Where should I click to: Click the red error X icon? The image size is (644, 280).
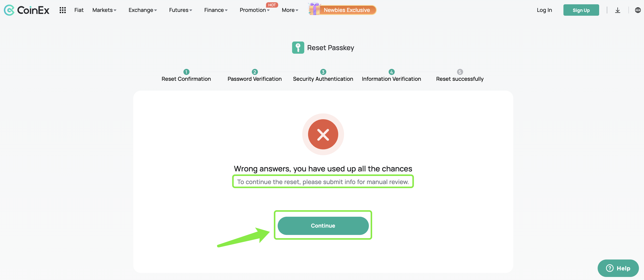pyautogui.click(x=323, y=134)
